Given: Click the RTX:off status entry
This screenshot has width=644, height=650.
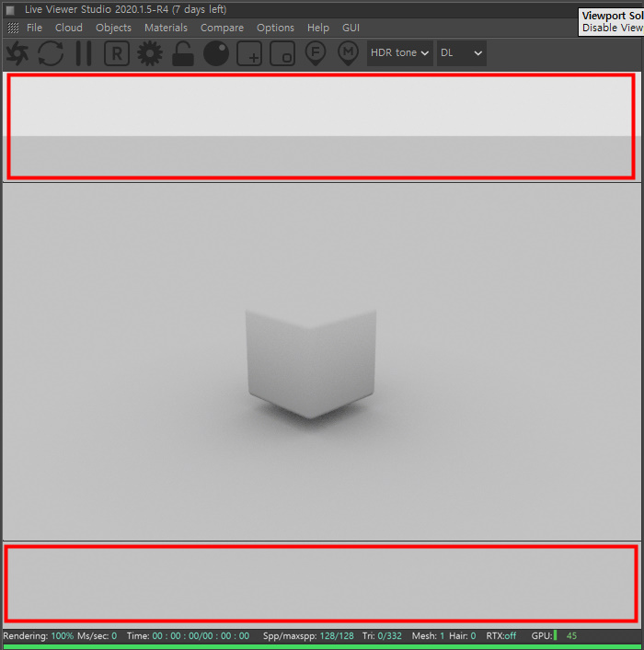Looking at the screenshot, I should [x=501, y=635].
